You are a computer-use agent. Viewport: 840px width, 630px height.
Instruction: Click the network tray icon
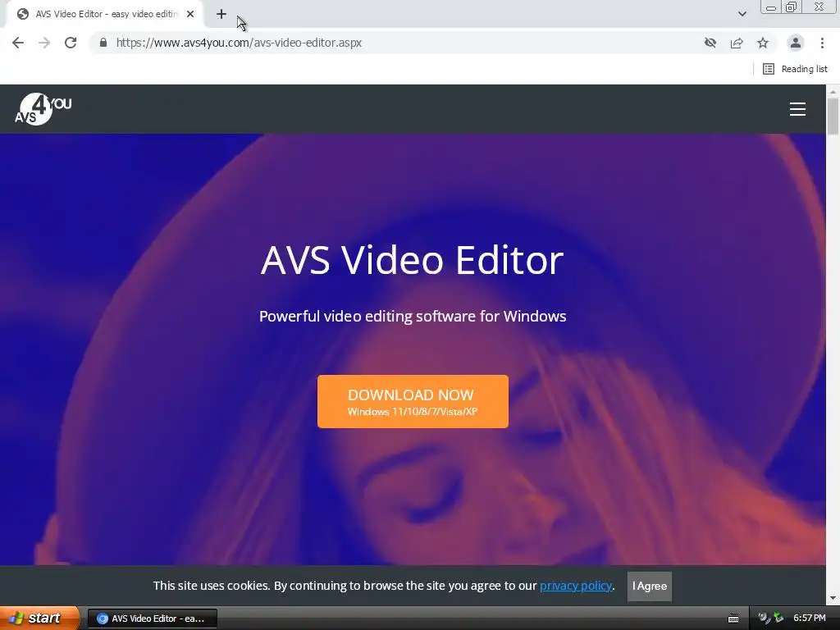[x=778, y=619]
